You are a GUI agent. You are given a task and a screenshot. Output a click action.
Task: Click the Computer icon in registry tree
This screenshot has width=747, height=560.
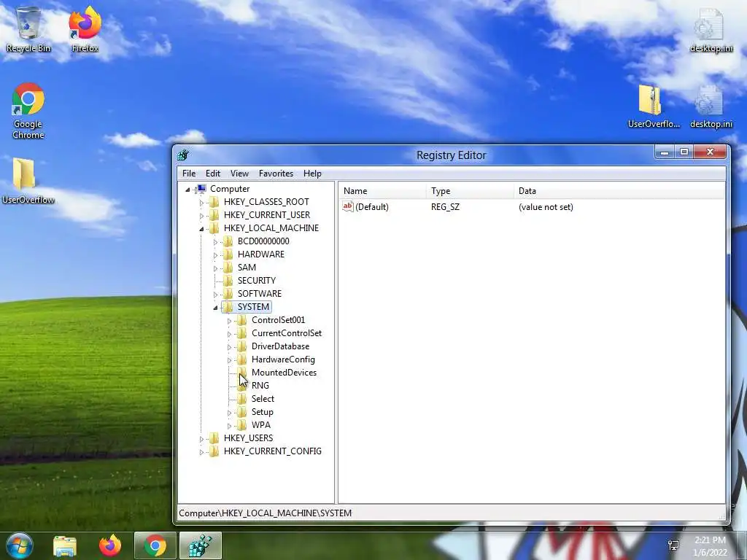pyautogui.click(x=201, y=189)
